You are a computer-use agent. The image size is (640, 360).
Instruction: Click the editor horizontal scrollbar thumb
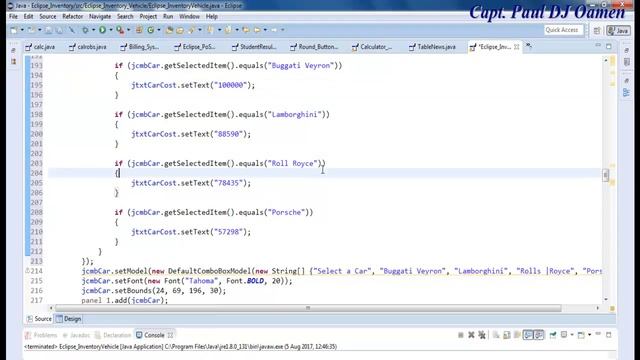coord(308,308)
